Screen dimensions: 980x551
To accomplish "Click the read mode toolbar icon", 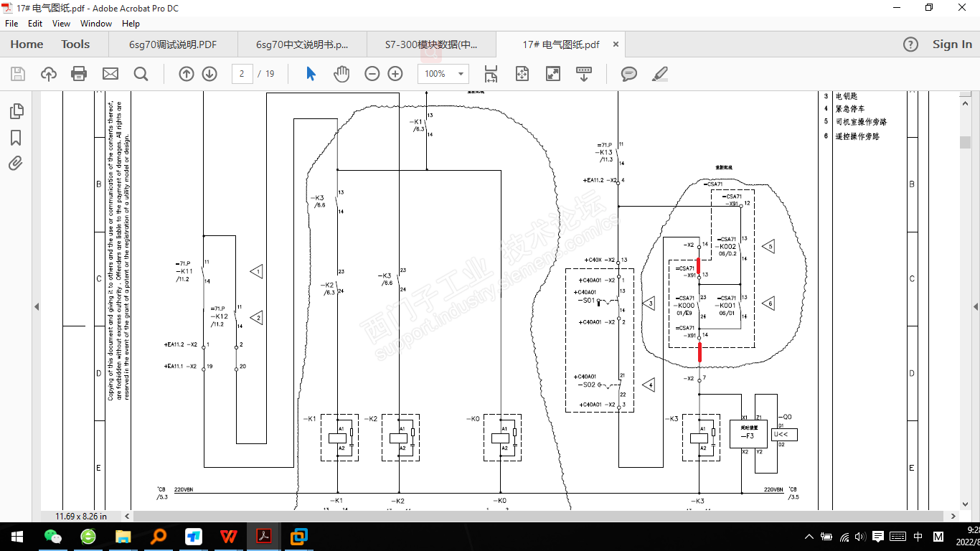I will (x=583, y=74).
